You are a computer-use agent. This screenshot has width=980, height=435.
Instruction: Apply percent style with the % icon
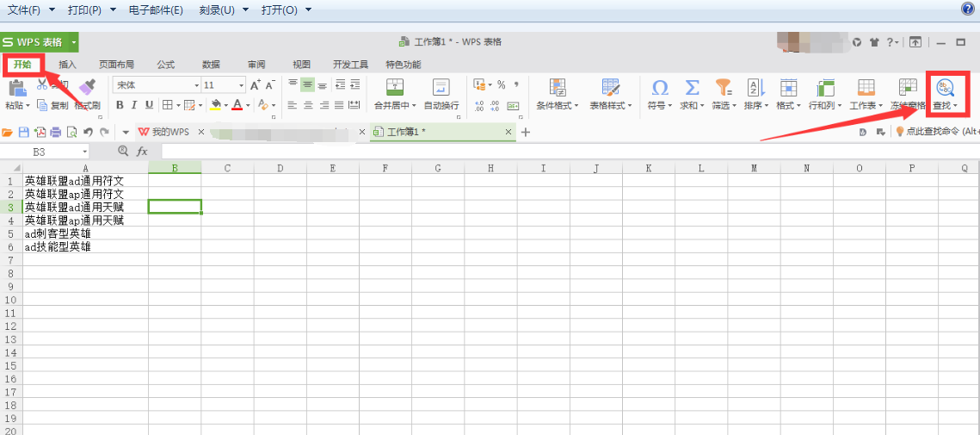[502, 84]
